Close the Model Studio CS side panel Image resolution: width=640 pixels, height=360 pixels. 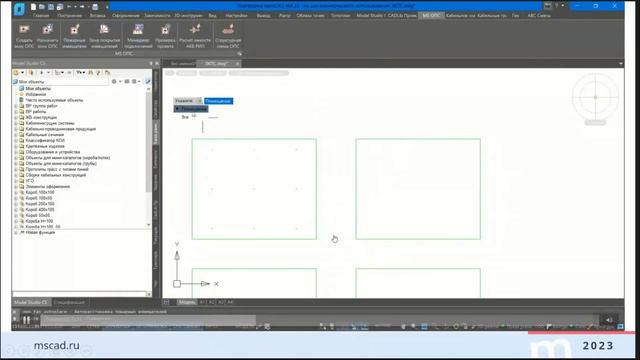157,63
